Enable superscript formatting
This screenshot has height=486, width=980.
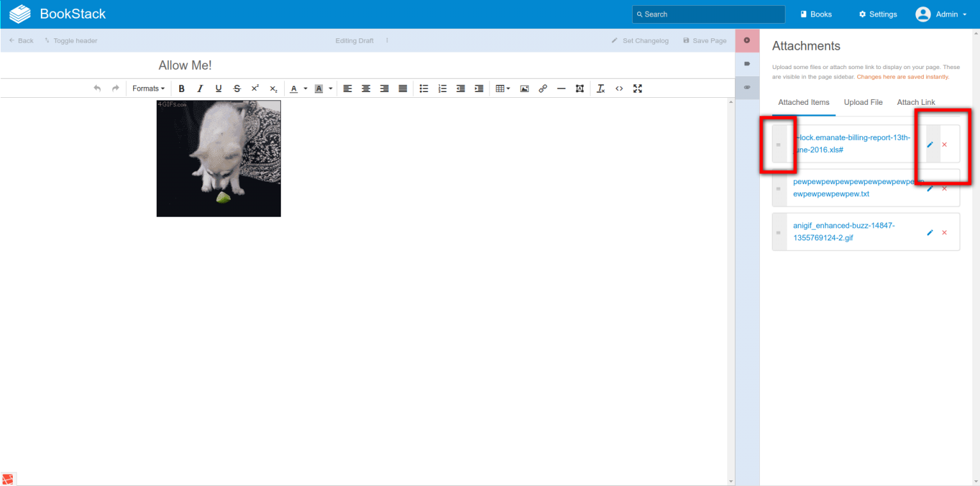point(255,88)
